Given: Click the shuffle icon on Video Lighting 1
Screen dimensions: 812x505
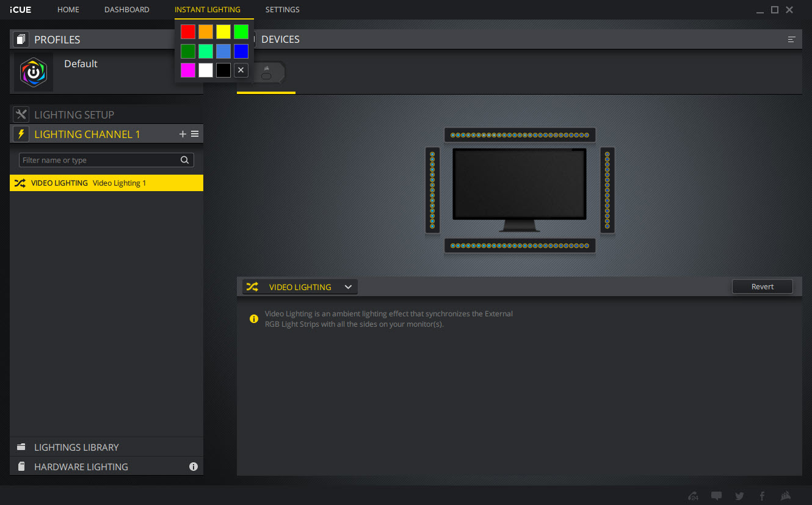Looking at the screenshot, I should (20, 183).
